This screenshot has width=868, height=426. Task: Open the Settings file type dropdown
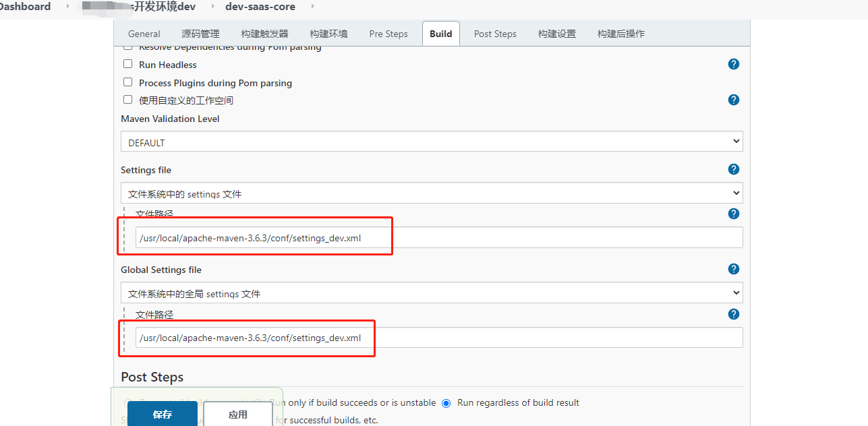(x=432, y=193)
